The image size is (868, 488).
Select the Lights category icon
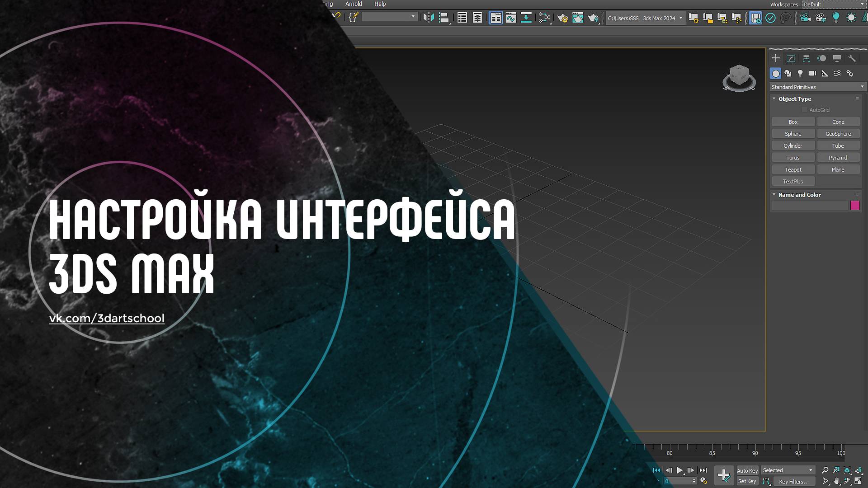[800, 73]
